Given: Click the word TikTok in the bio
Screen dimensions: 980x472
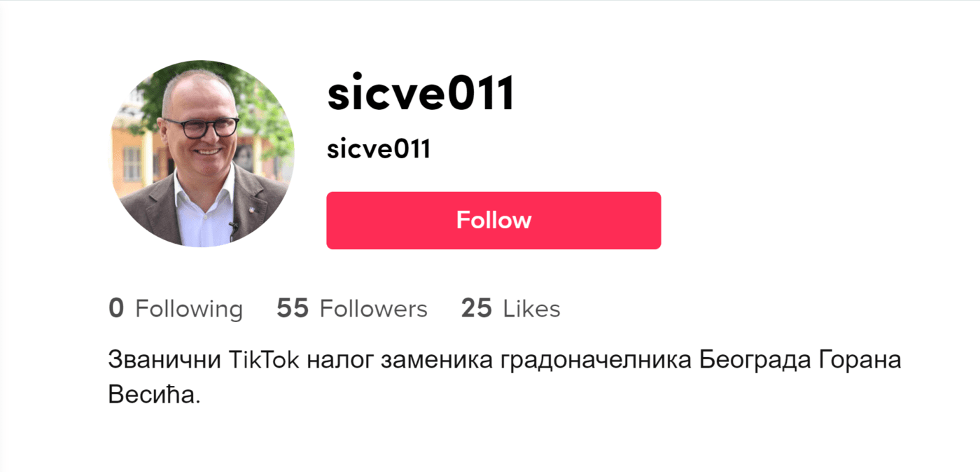Looking at the screenshot, I should [264, 361].
